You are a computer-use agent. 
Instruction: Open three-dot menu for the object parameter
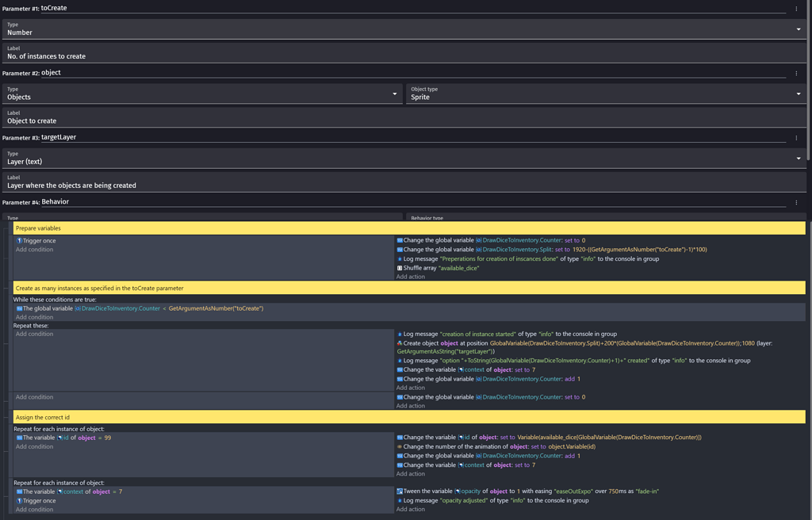[x=796, y=73]
